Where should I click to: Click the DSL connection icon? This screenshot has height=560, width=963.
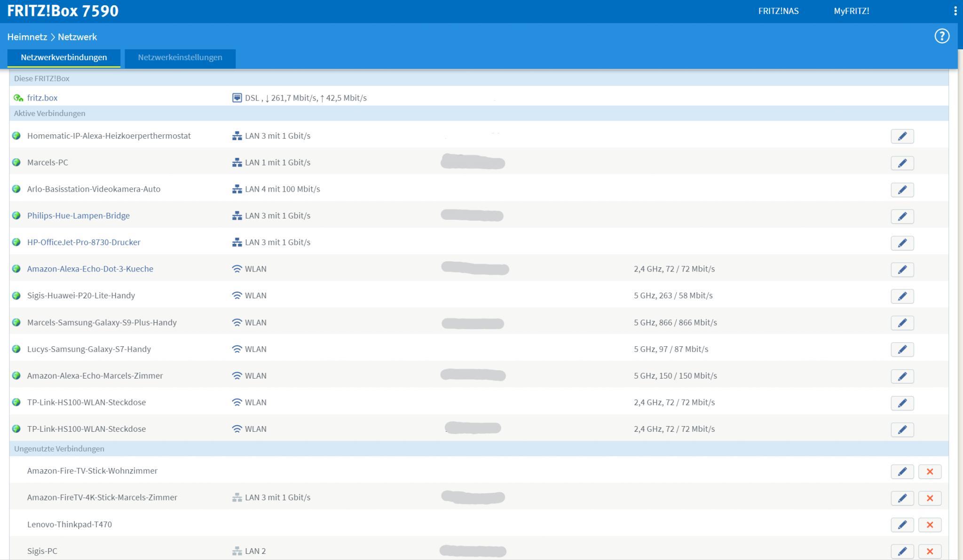click(237, 98)
